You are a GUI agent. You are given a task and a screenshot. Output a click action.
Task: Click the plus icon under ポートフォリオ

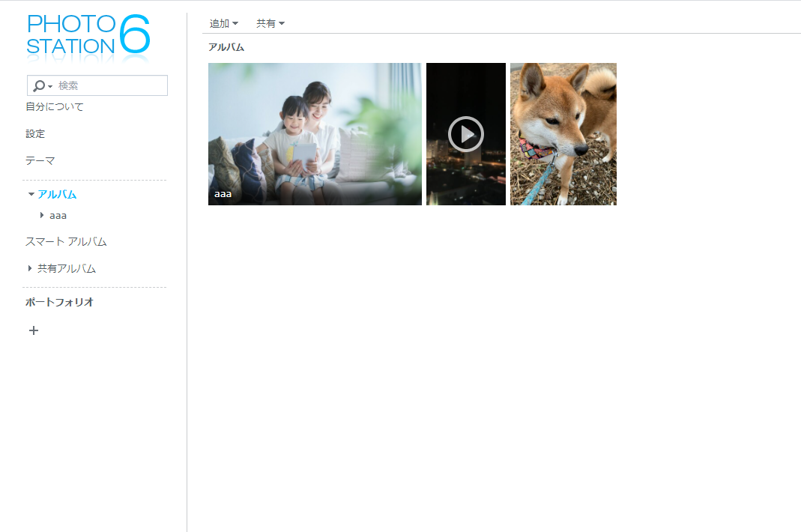[34, 330]
